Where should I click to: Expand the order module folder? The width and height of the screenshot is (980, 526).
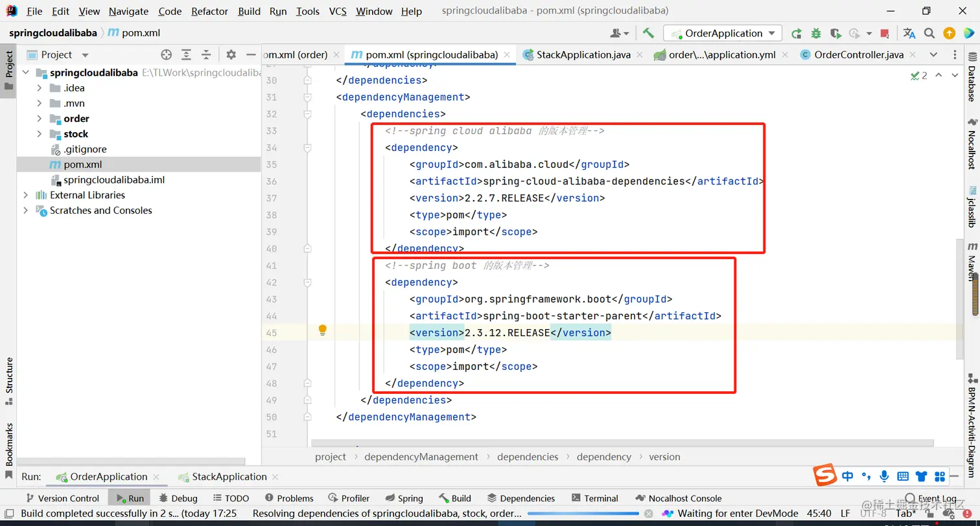(x=40, y=119)
